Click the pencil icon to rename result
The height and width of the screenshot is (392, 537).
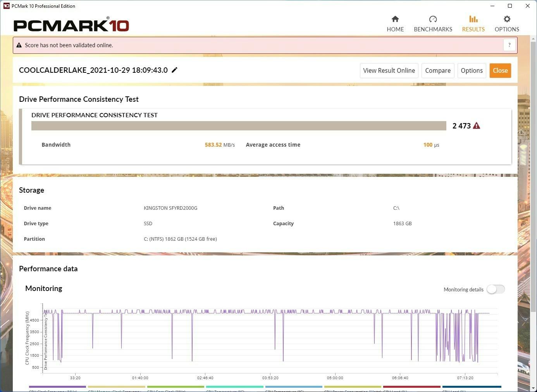click(x=175, y=70)
